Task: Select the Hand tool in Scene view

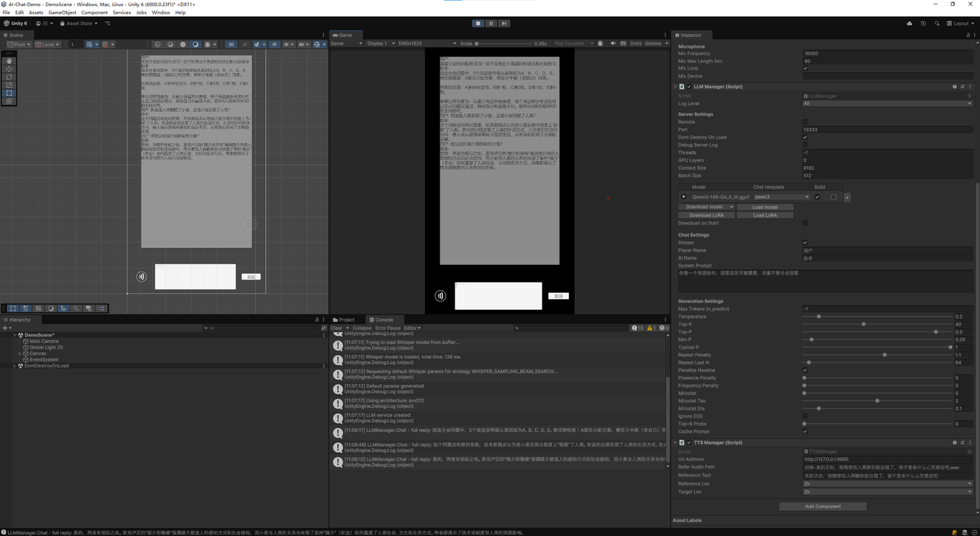Action: click(x=9, y=61)
